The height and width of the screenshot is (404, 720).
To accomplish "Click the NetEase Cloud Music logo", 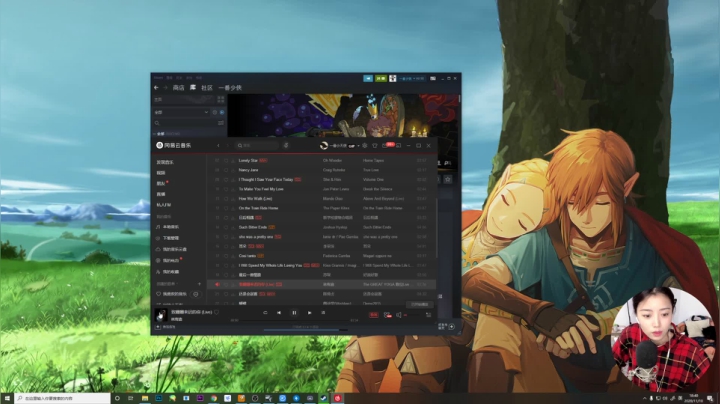I will pos(174,146).
